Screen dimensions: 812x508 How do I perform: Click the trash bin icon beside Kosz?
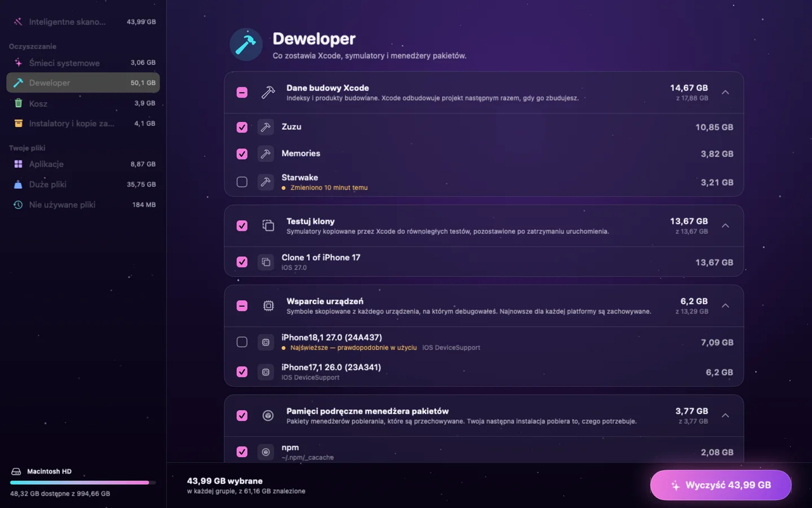(x=18, y=103)
